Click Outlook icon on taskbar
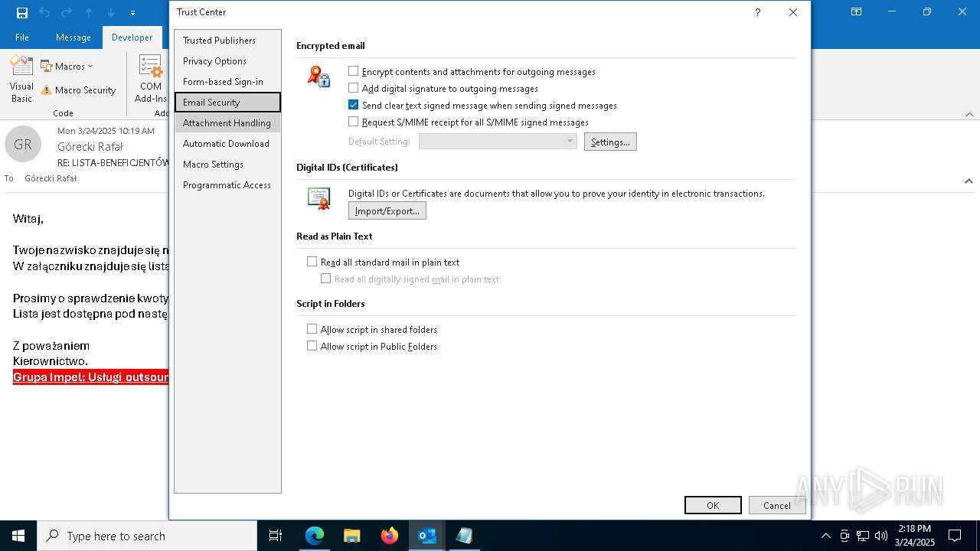Viewport: 980px width, 551px height. point(427,536)
